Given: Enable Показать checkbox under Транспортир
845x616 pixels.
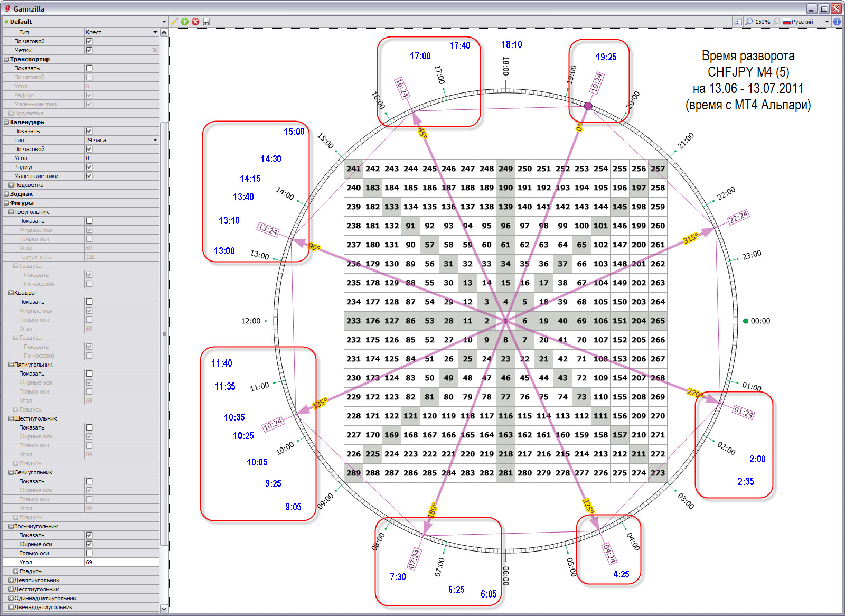Looking at the screenshot, I should pos(89,68).
